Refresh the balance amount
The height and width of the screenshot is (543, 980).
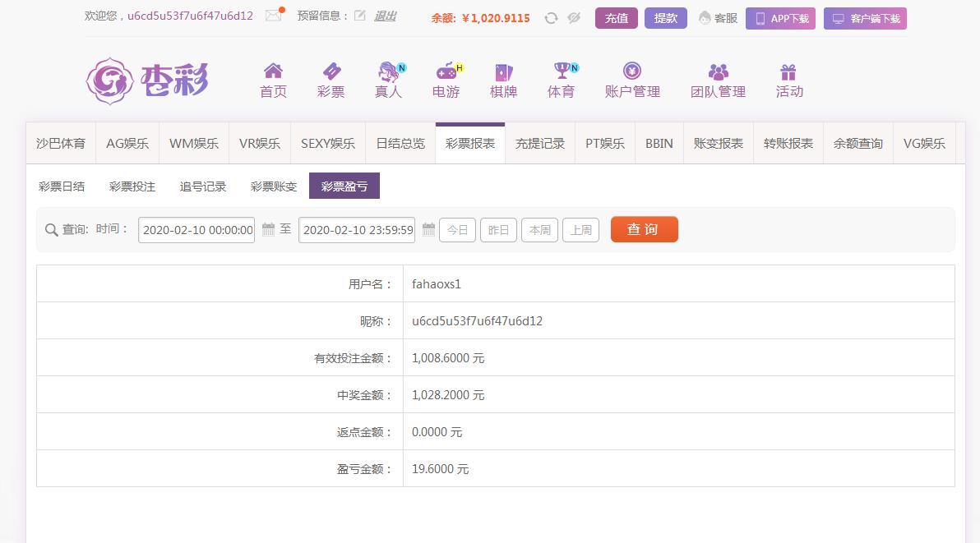551,18
